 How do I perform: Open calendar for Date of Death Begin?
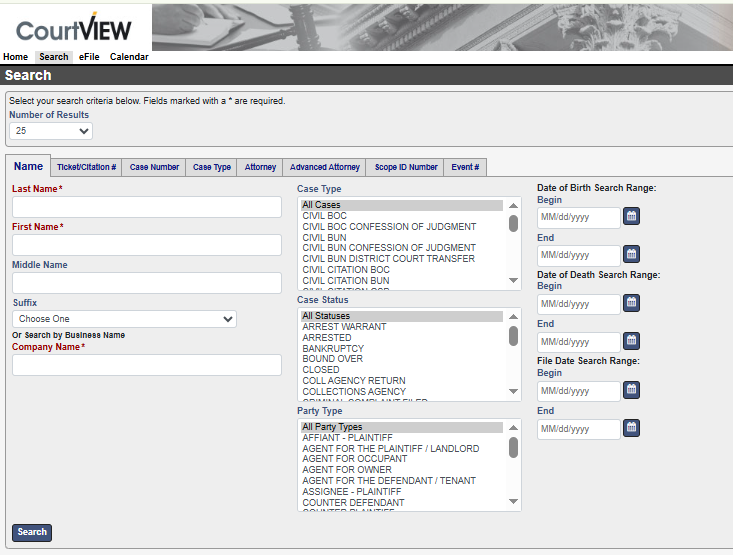pyautogui.click(x=631, y=303)
